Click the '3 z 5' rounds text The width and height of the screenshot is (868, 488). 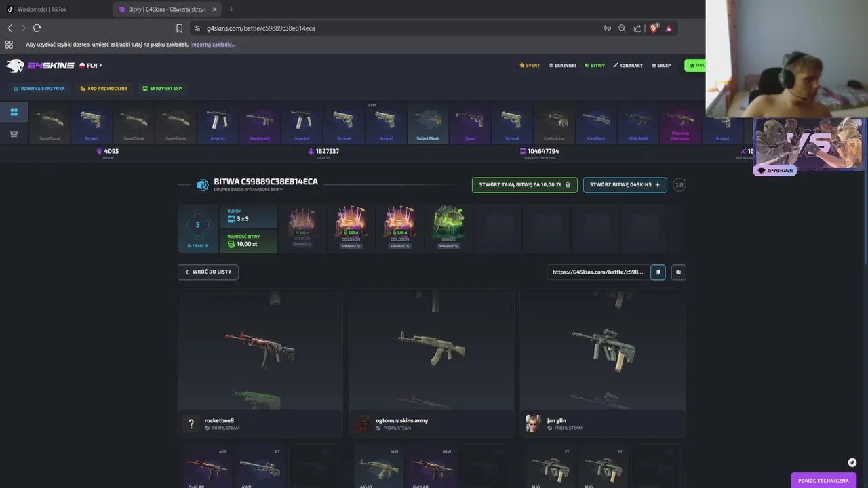point(242,219)
